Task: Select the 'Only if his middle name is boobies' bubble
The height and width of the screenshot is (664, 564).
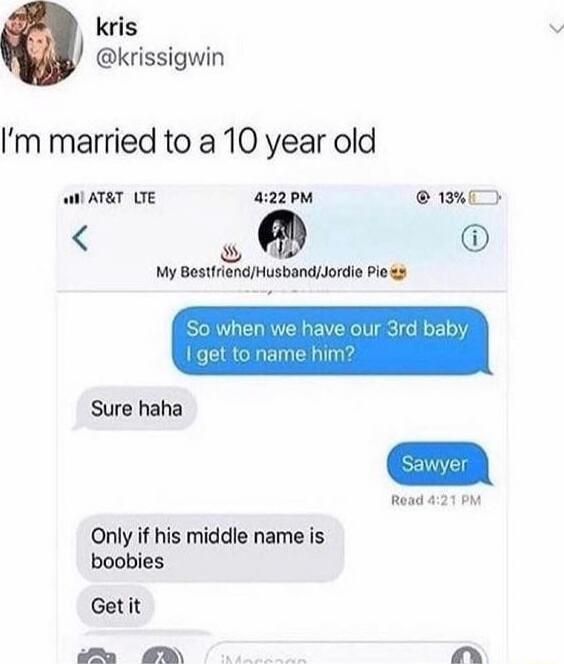Action: tap(210, 548)
